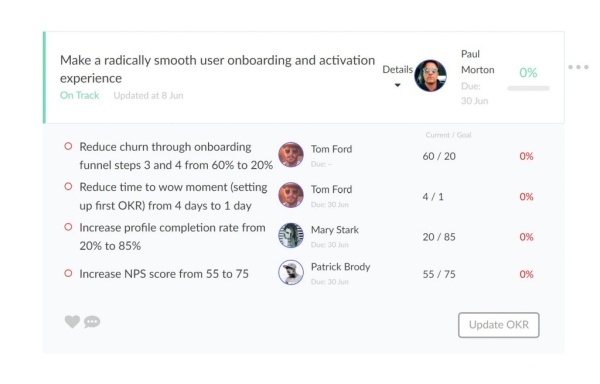Click Patrick Brody's avatar

coord(291,272)
